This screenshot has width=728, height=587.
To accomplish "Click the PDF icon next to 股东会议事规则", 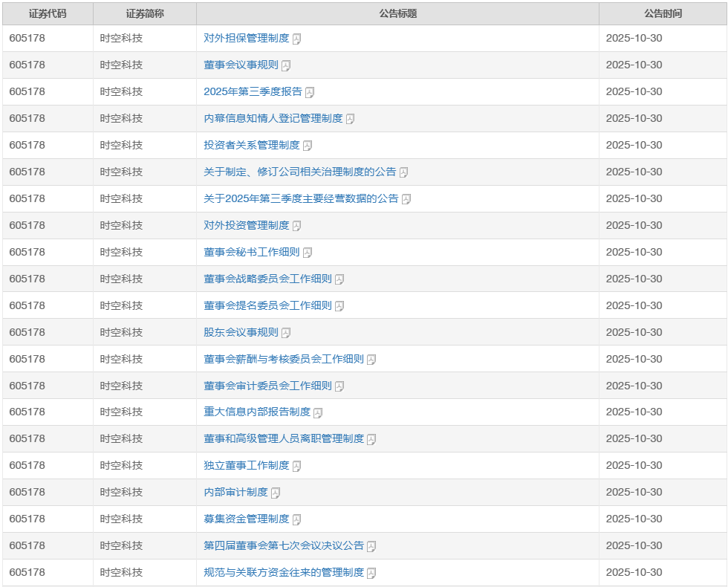I will [286, 333].
